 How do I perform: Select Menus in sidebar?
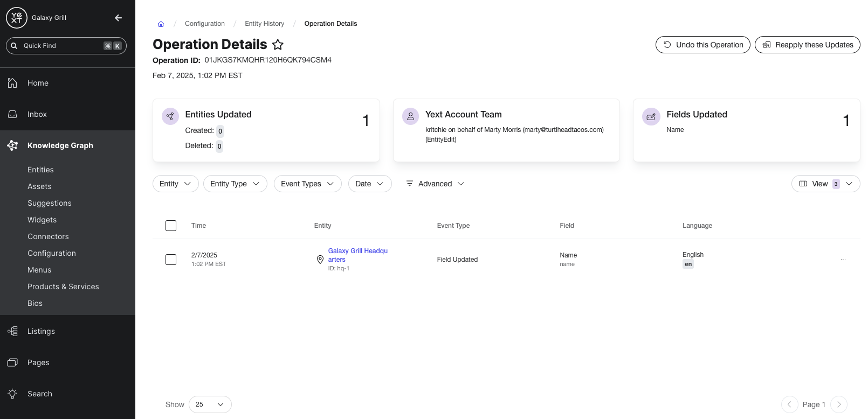[x=39, y=270]
